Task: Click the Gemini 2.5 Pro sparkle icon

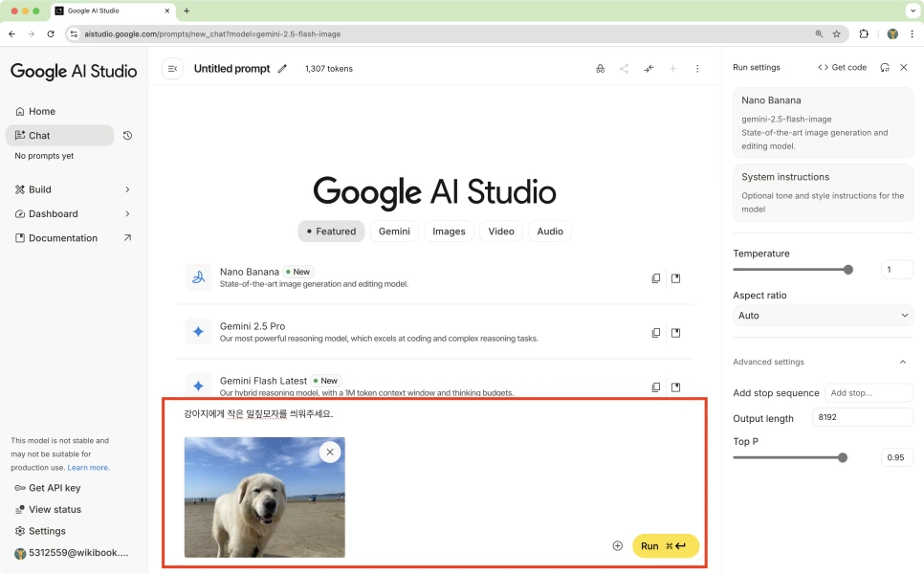Action: 199,332
